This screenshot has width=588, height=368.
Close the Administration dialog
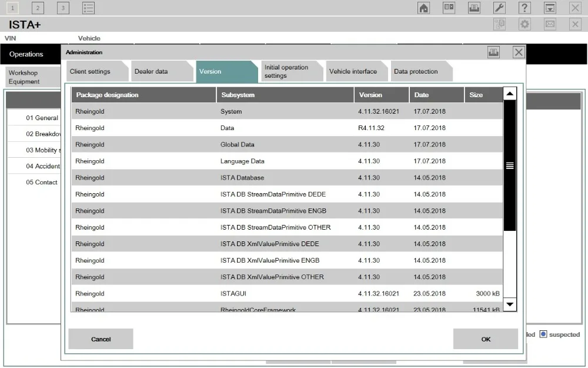point(519,52)
